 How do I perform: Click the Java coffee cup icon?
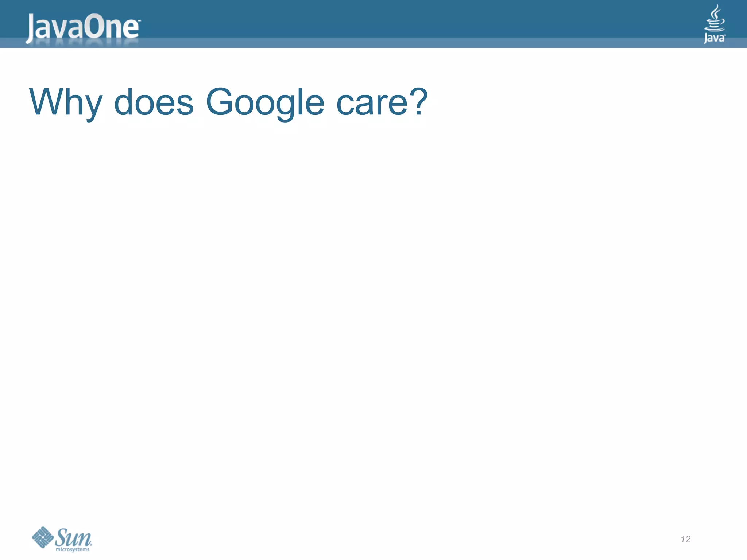[x=715, y=18]
